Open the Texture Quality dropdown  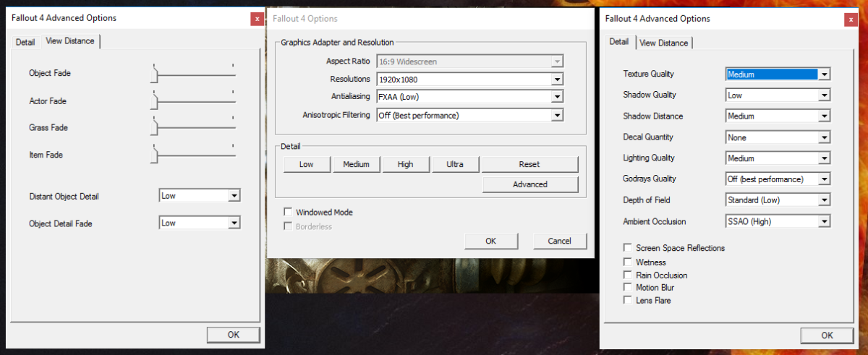pos(824,74)
